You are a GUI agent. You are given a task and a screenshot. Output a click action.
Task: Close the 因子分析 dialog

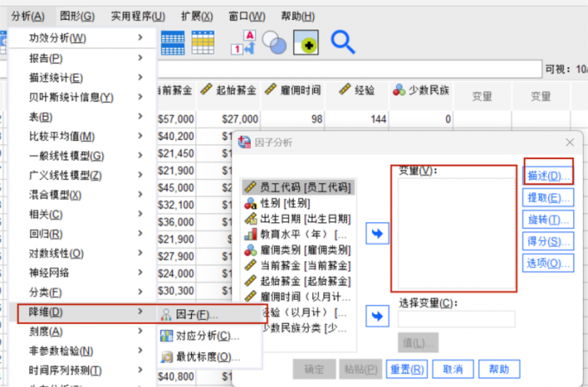click(x=570, y=143)
